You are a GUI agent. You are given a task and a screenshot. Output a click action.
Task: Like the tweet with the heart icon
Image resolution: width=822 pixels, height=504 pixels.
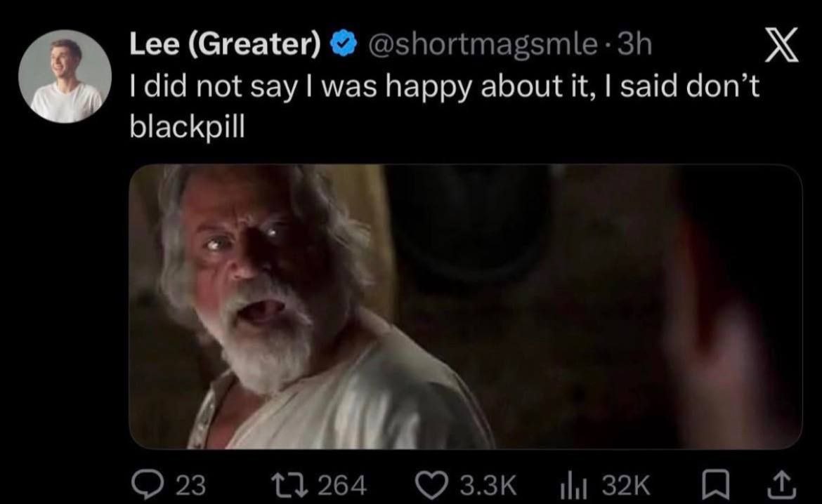pos(432,485)
